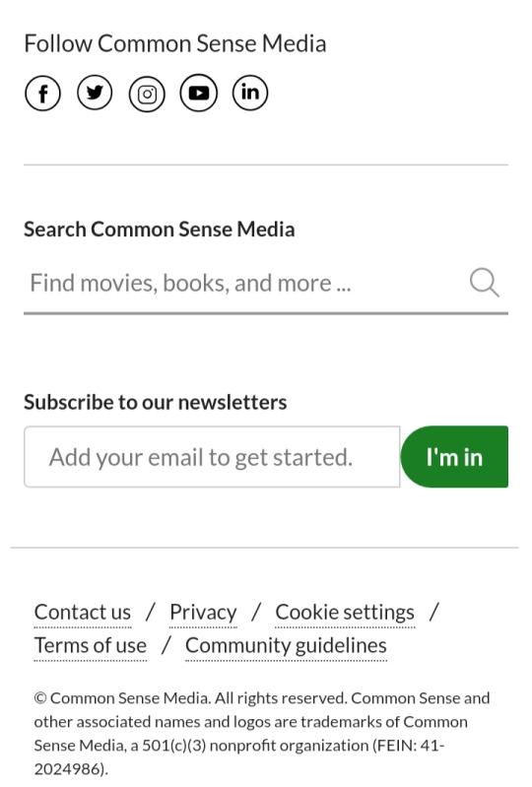
Task: View the Community guidelines link
Action: pos(286,645)
